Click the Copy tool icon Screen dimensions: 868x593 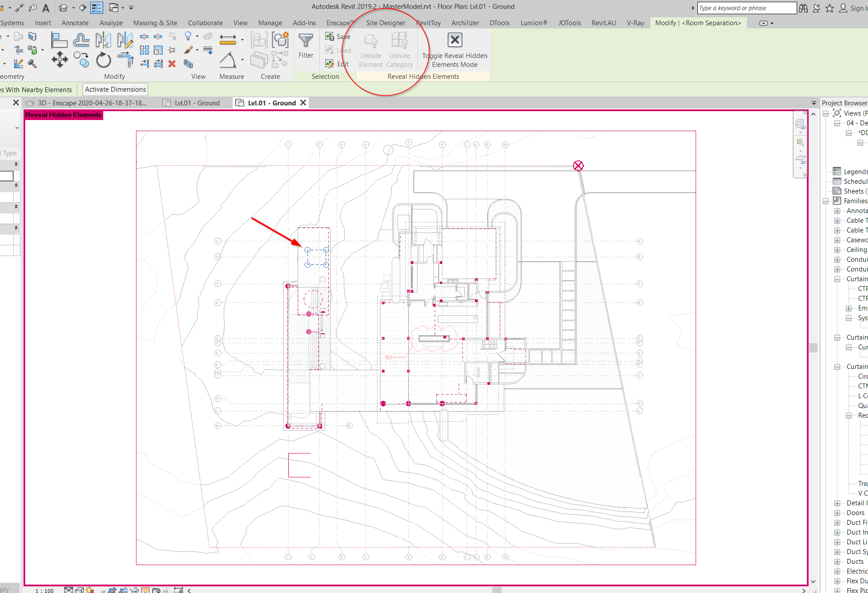coord(82,59)
